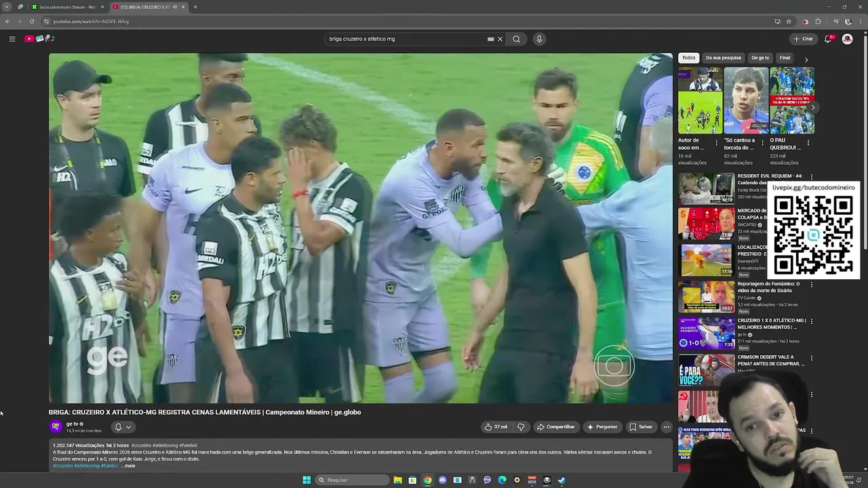
Task: Submit search with magnifying glass button
Action: coord(516,39)
